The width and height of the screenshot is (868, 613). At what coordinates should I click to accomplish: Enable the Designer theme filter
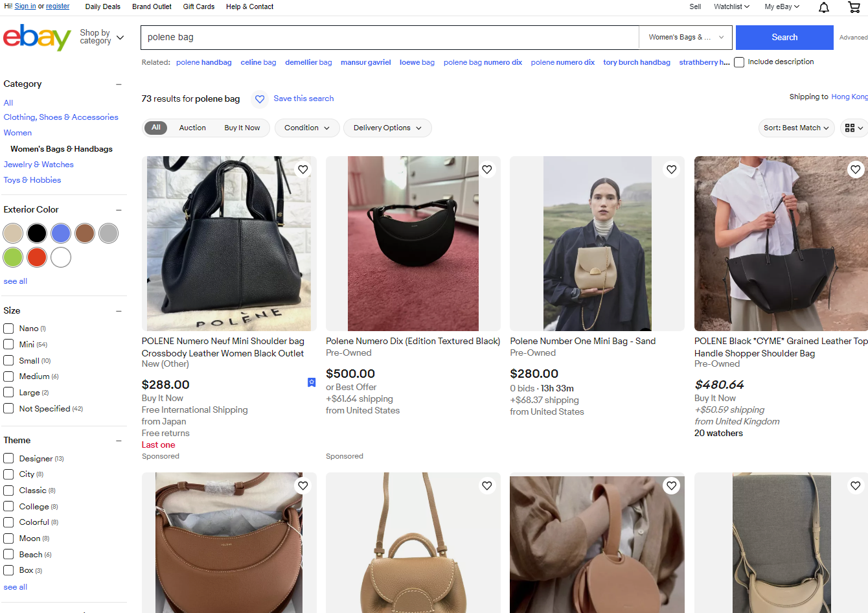point(8,458)
